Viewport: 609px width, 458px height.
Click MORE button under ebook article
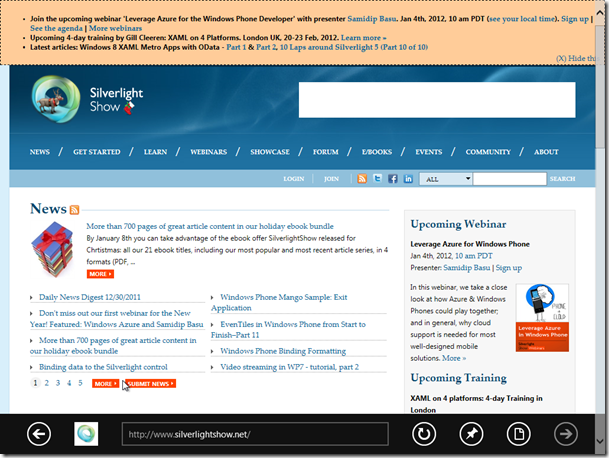click(x=100, y=274)
